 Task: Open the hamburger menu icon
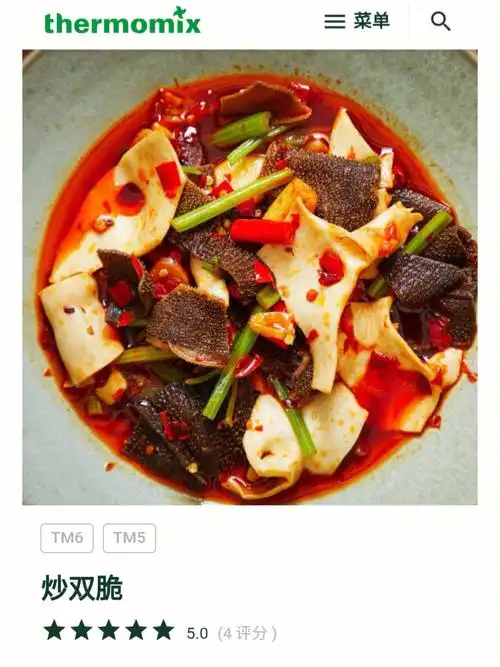334,21
